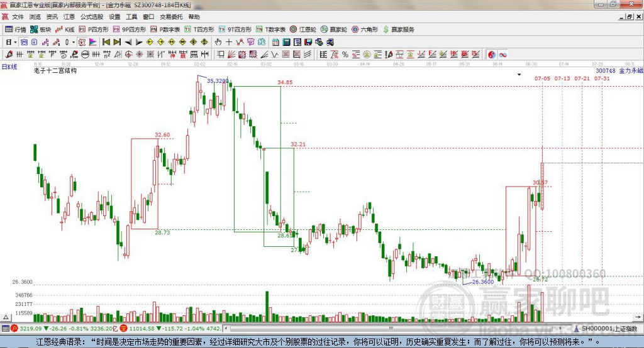
Task: Click the 老子十二宫结构 chart title
Action: [x=55, y=70]
